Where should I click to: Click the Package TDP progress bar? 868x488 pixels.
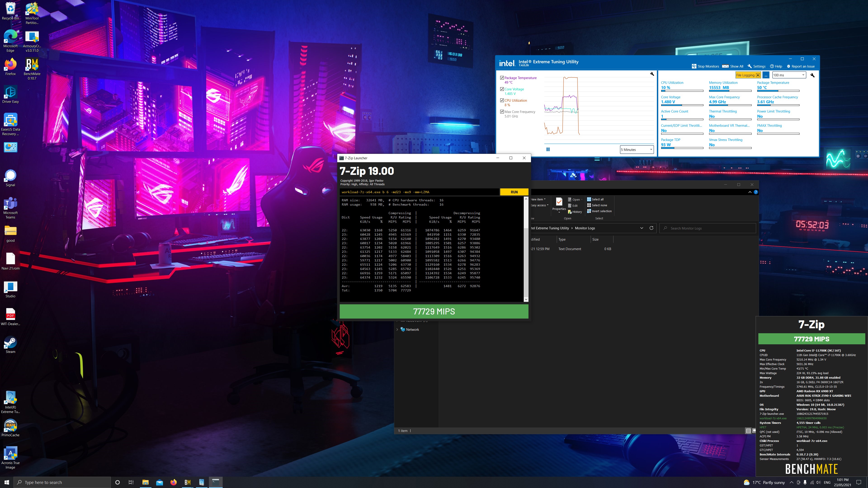pos(682,148)
